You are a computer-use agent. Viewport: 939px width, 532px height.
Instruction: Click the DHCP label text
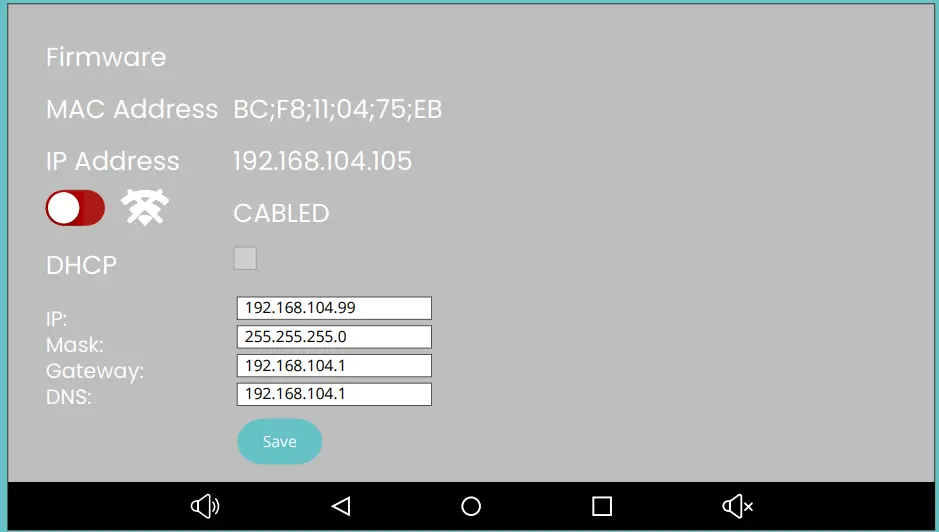pyautogui.click(x=81, y=265)
